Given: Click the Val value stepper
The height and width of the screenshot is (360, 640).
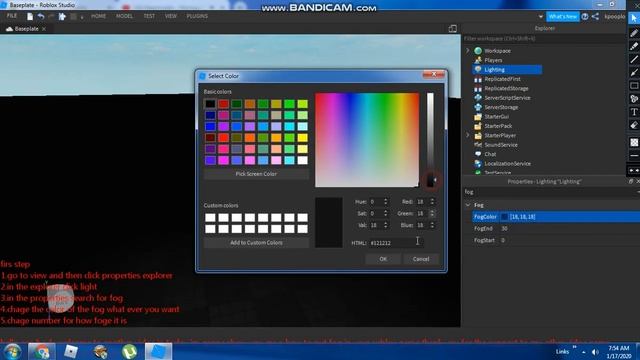Looking at the screenshot, I should point(386,225).
